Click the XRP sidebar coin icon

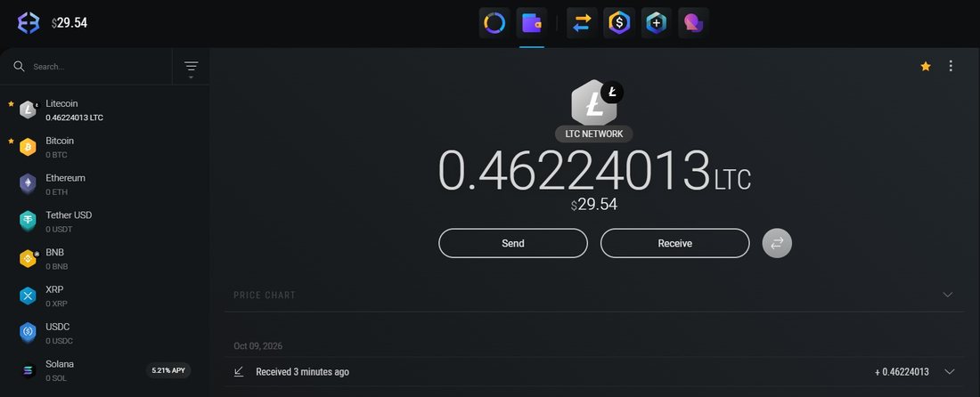(x=28, y=296)
